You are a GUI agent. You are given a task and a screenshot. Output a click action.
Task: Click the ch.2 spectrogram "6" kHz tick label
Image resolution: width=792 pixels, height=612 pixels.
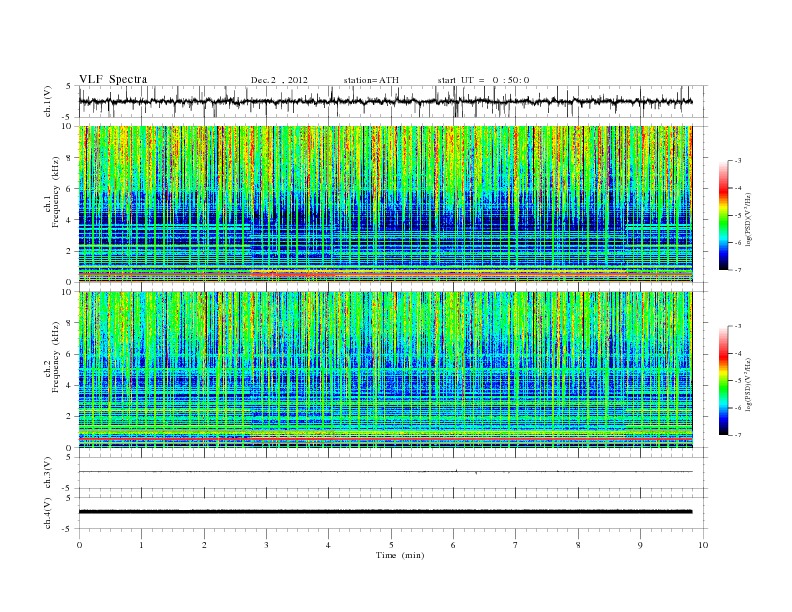(69, 354)
